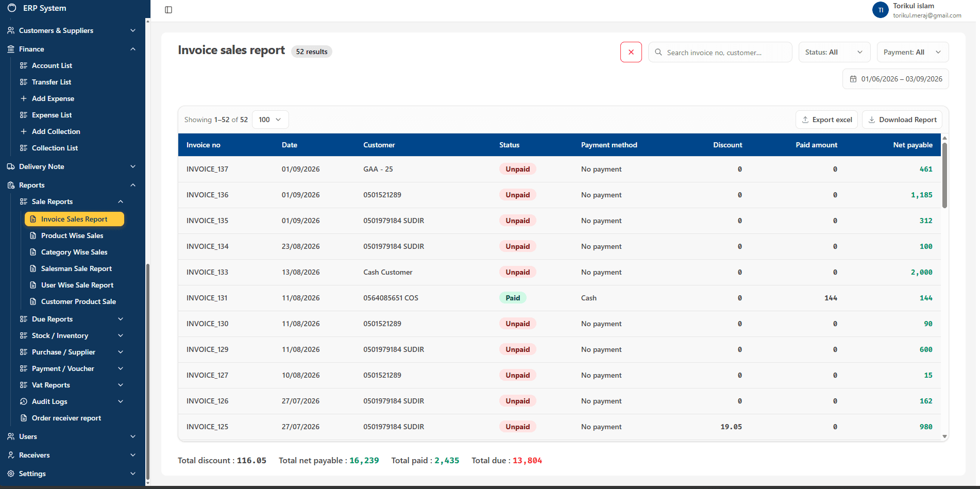
Task: Click the Download Report button
Action: click(x=902, y=120)
